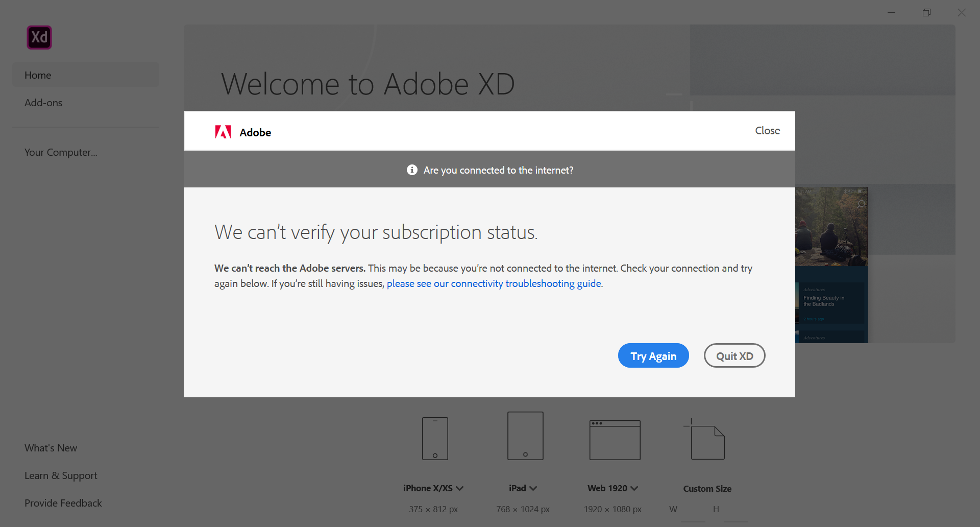Click the Quit XD button
The height and width of the screenshot is (527, 980).
[734, 355]
